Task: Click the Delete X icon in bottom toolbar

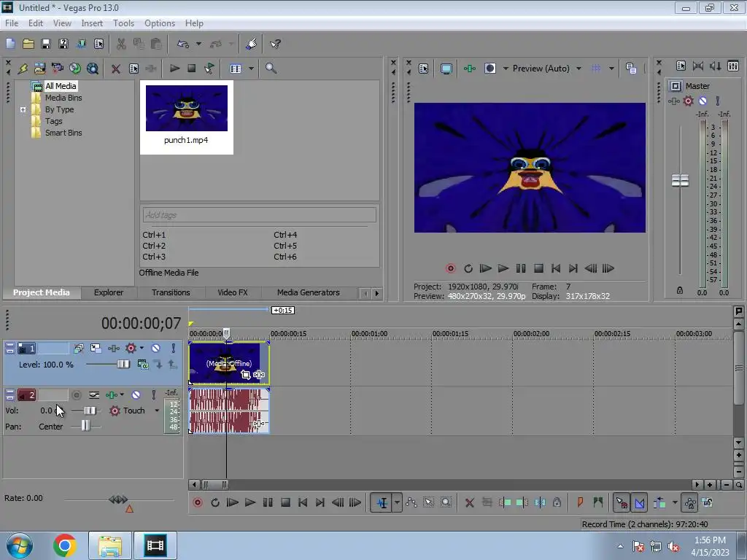Action: pyautogui.click(x=469, y=502)
